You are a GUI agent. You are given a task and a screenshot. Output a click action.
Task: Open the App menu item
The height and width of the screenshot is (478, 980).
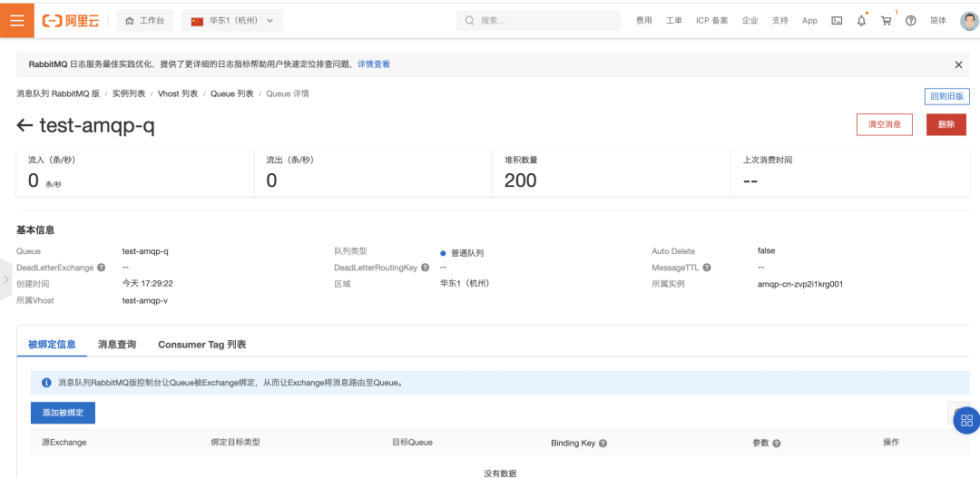[809, 21]
